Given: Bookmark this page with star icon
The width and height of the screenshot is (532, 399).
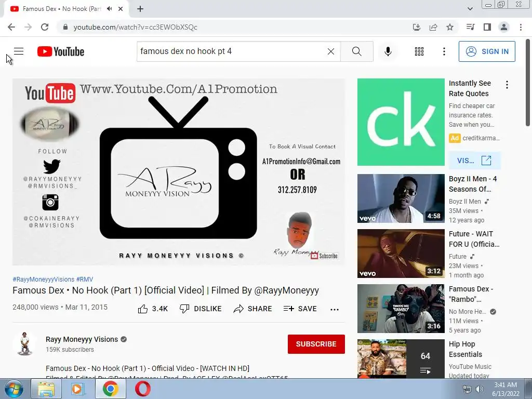Looking at the screenshot, I should (450, 27).
